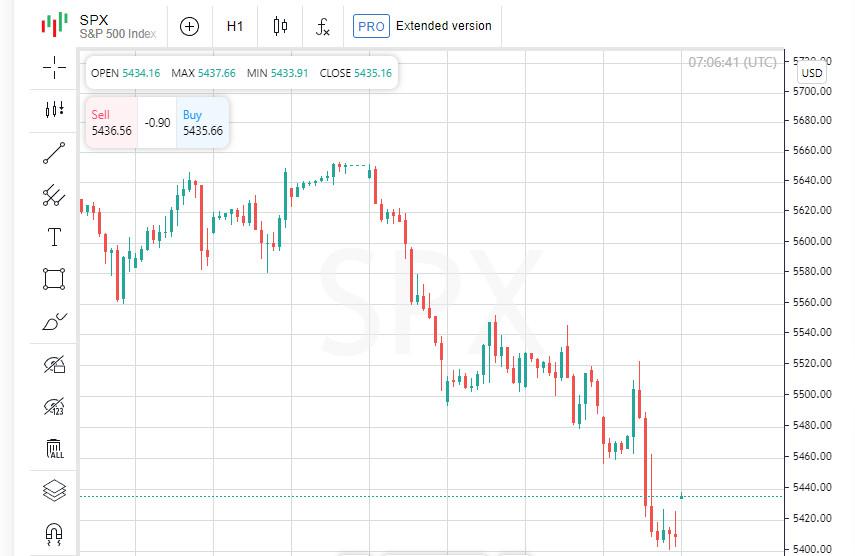855x556 pixels.
Task: Toggle lock and hide drawings eye icon
Action: pos(54,364)
